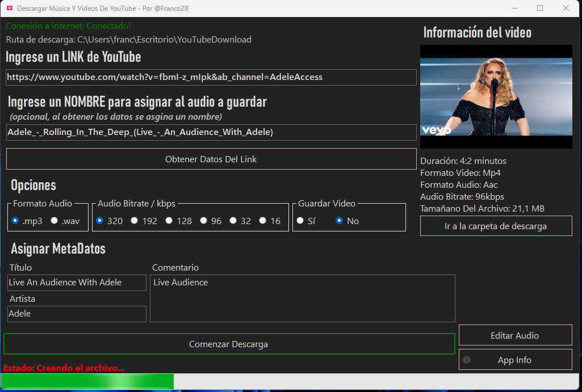
Task: Open the download folder with Ir a la carpeta
Action: (496, 226)
